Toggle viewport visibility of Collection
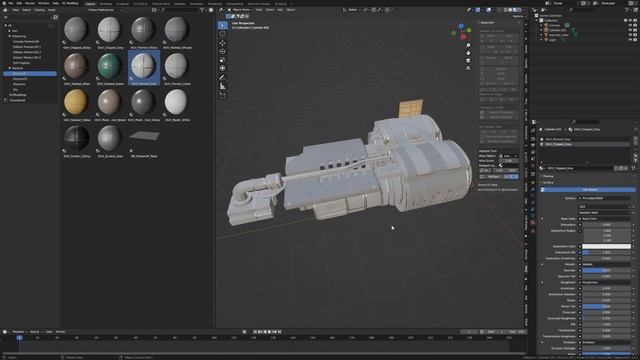The width and height of the screenshot is (640, 360). [630, 20]
